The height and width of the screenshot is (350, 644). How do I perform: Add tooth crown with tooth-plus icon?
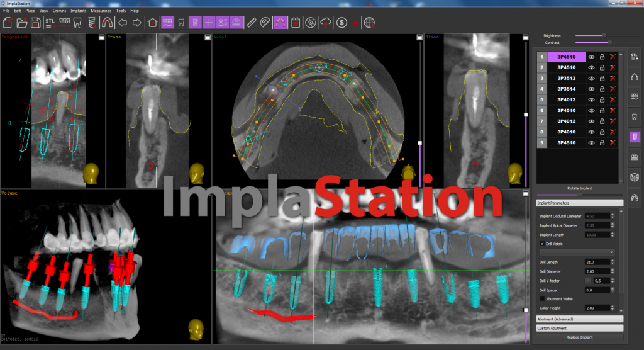[78, 23]
